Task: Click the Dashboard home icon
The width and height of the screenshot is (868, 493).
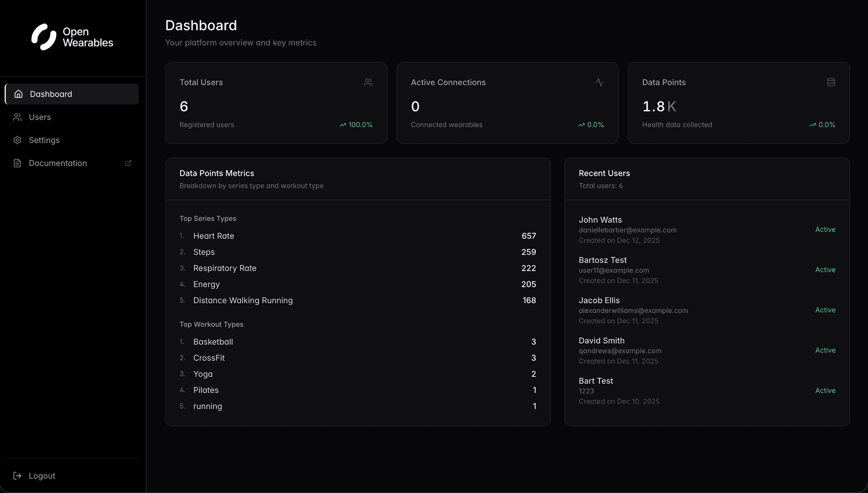Action: (18, 94)
